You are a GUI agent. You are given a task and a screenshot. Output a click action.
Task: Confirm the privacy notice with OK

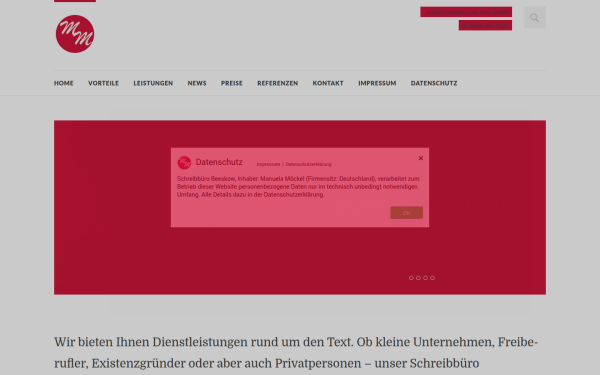coord(406,213)
